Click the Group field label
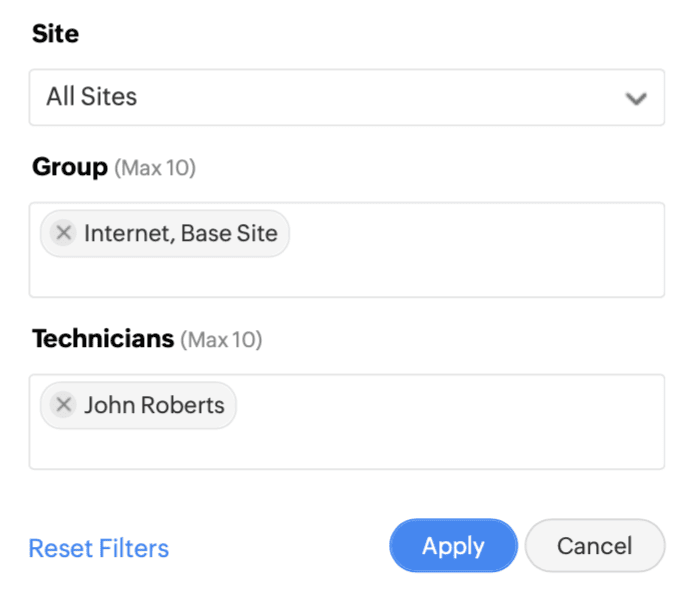The width and height of the screenshot is (688, 590). pyautogui.click(x=70, y=167)
